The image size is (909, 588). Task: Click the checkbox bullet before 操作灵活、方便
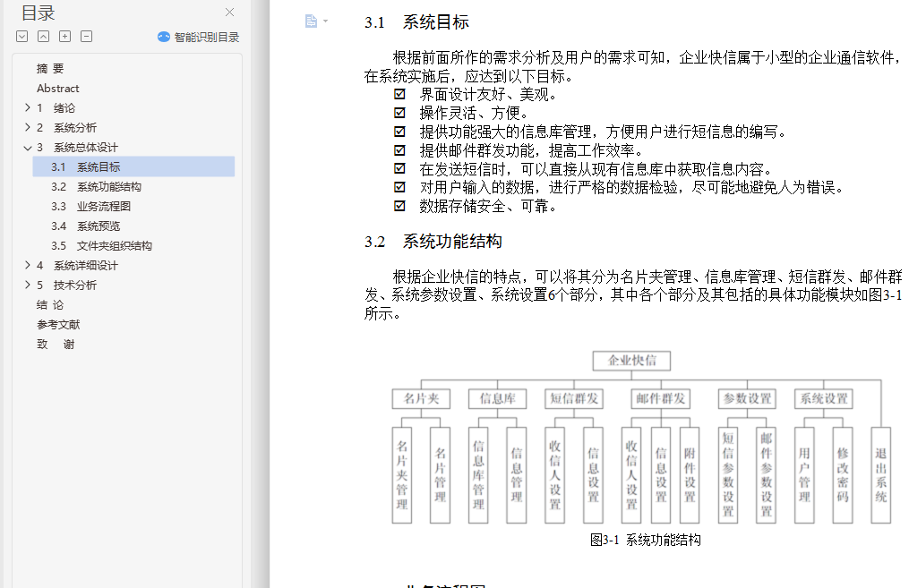[x=399, y=113]
